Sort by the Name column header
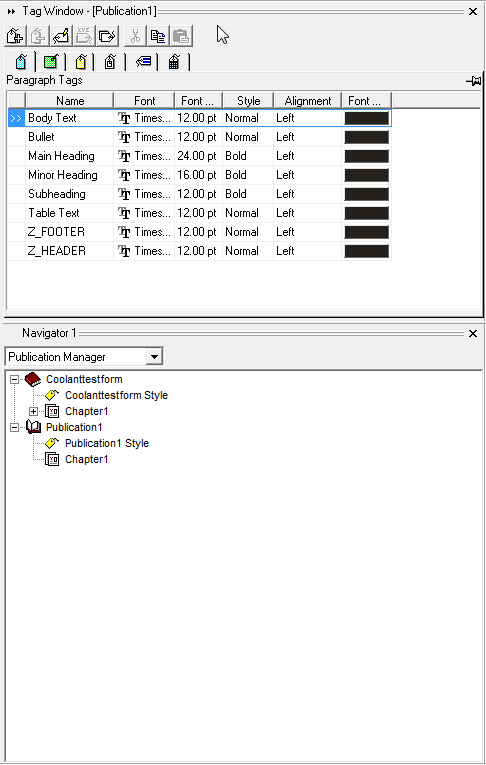The width and height of the screenshot is (486, 765). [x=70, y=101]
